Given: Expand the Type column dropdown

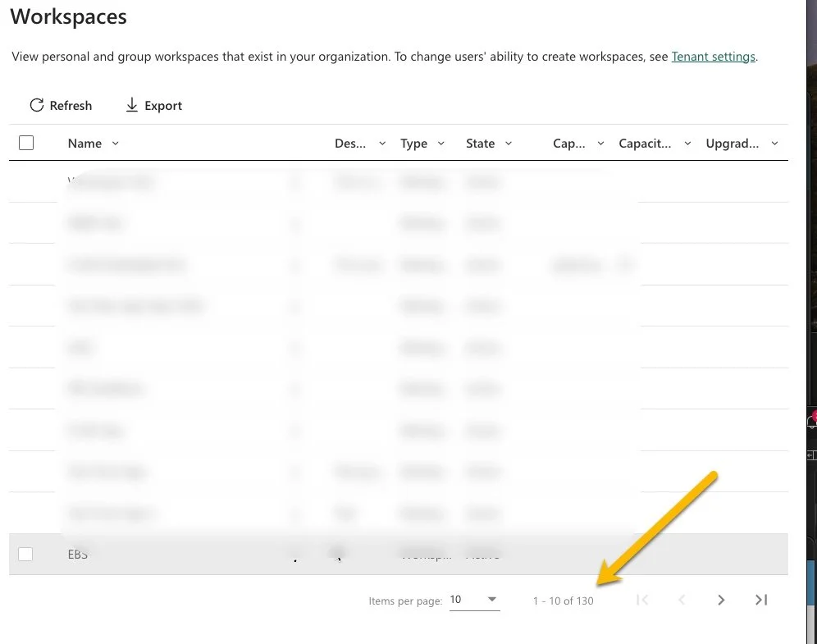Looking at the screenshot, I should (x=441, y=143).
